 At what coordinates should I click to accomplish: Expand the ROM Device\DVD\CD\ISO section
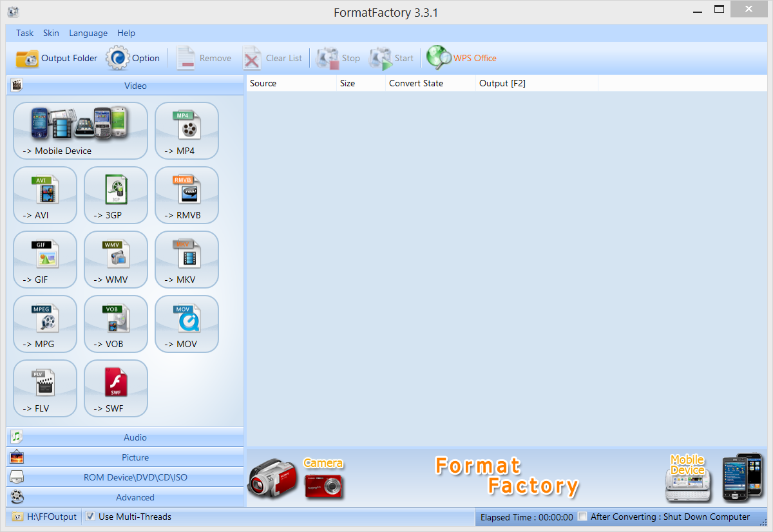coord(125,477)
